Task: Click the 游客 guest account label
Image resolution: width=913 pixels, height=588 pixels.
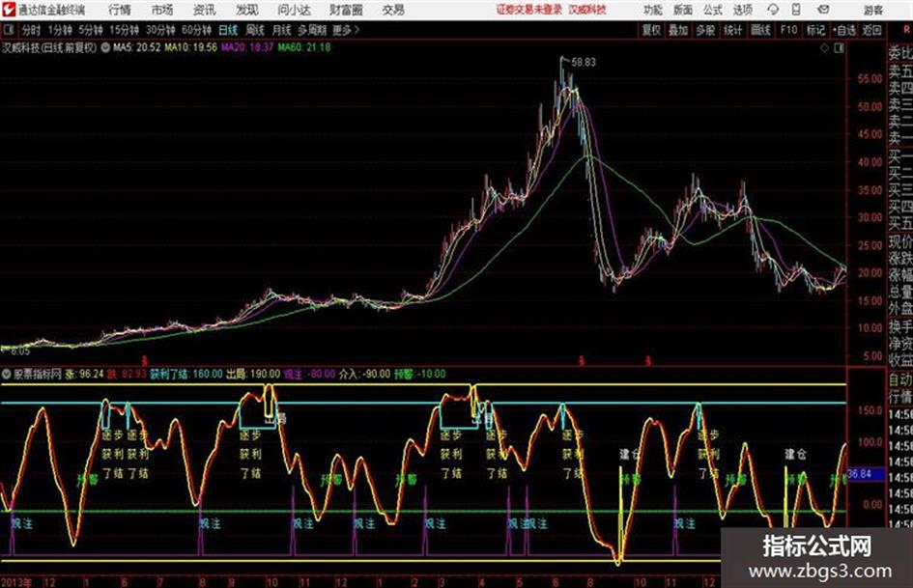Action: point(872,10)
